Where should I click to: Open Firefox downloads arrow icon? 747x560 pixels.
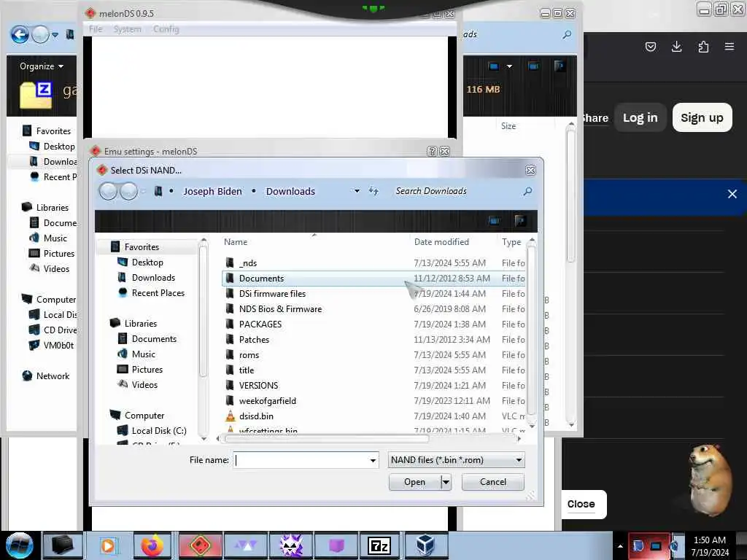pyautogui.click(x=676, y=46)
